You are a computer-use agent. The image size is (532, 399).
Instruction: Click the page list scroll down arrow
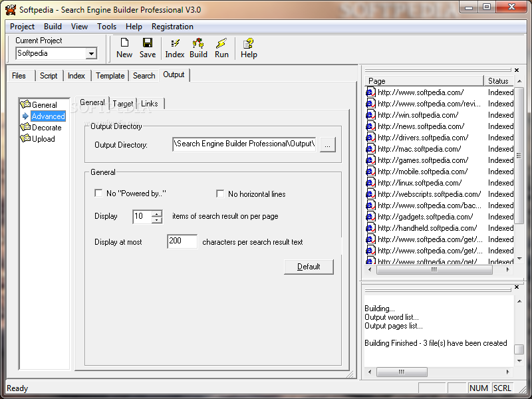coord(519,259)
